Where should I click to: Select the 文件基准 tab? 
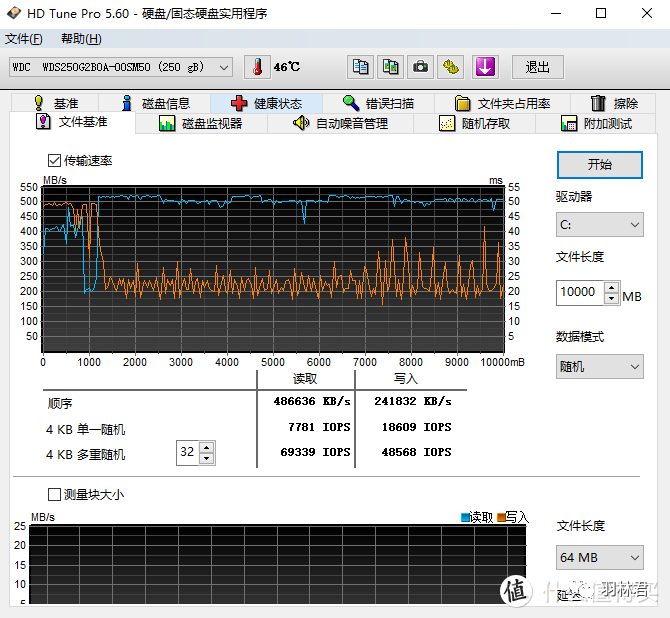72,122
